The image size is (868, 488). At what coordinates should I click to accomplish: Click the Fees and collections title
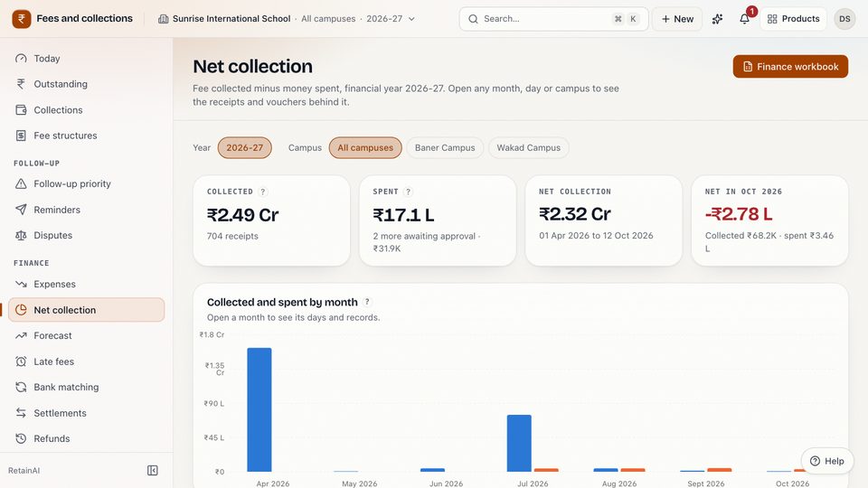(85, 18)
